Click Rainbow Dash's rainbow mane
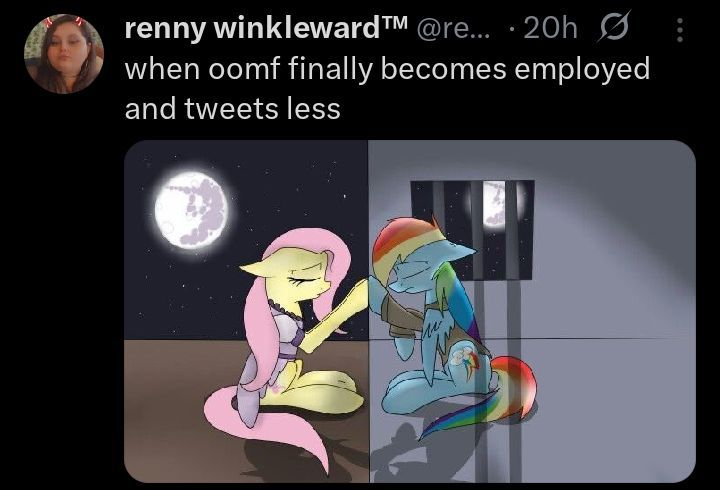This screenshot has height=490, width=720. pos(404,243)
